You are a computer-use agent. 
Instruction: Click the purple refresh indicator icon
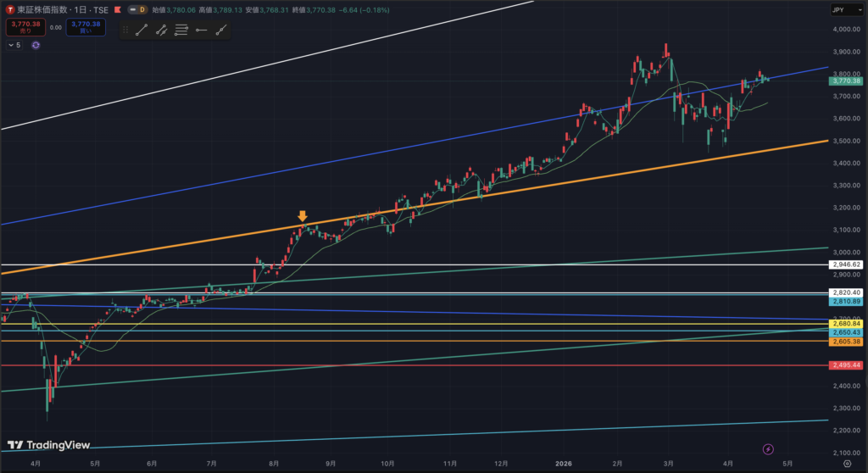pos(36,45)
